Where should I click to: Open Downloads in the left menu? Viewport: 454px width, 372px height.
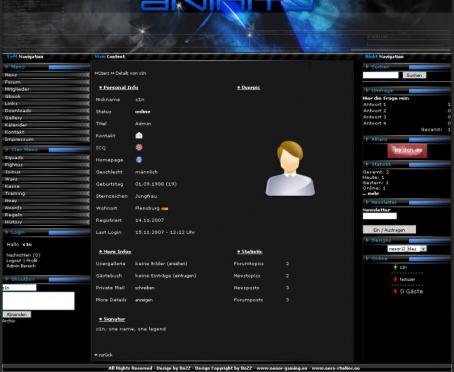click(46, 111)
